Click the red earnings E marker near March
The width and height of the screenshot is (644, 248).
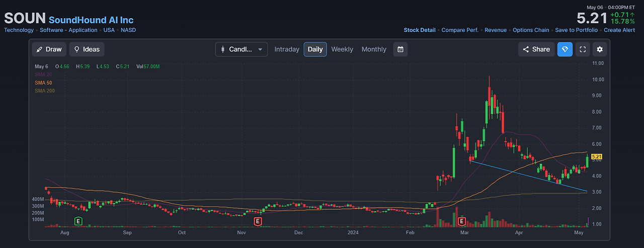(x=462, y=221)
